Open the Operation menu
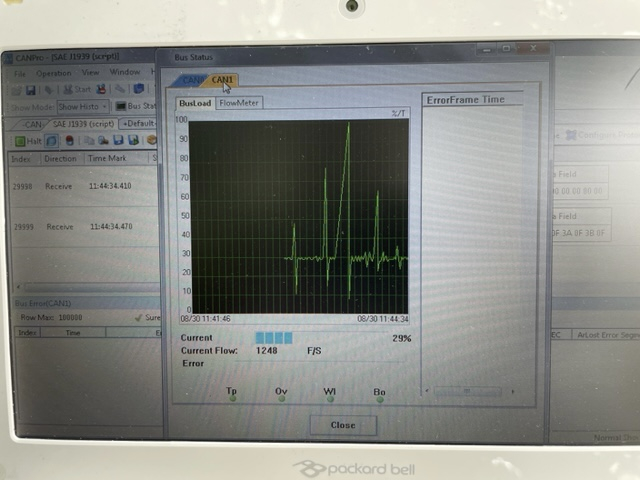Image resolution: width=640 pixels, height=480 pixels. point(53,73)
